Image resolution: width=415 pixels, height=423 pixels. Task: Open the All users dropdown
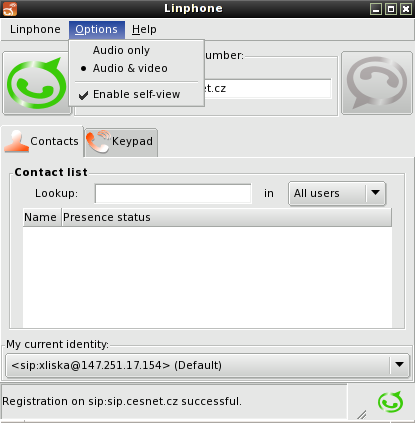337,193
